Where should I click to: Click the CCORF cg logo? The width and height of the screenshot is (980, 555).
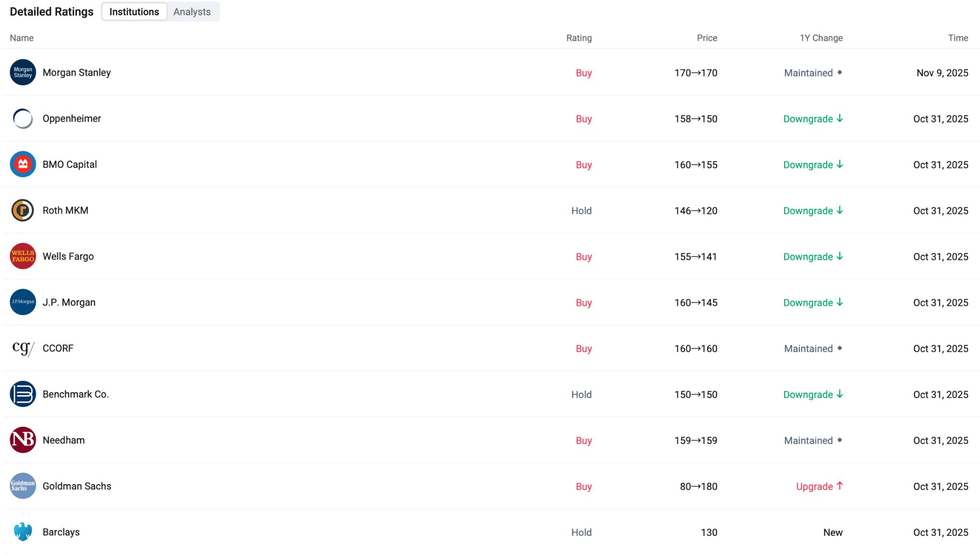coord(22,348)
